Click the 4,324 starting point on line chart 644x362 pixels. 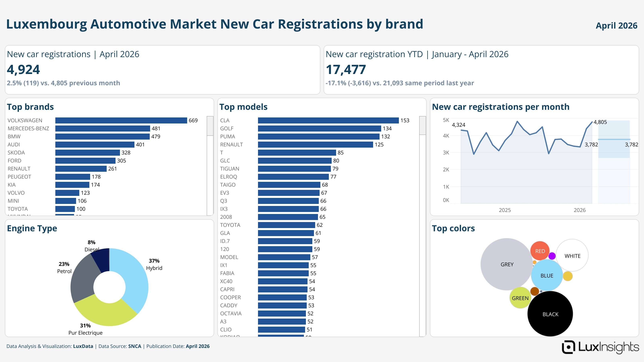(461, 130)
